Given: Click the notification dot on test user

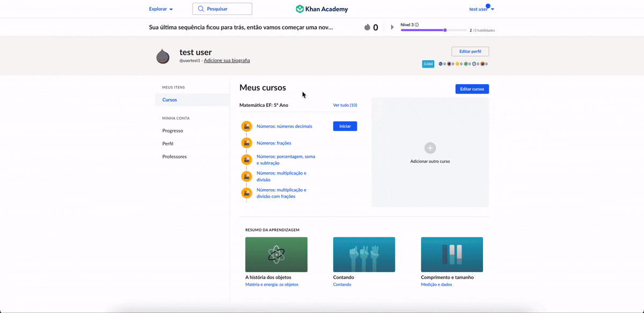Looking at the screenshot, I should 488,6.
